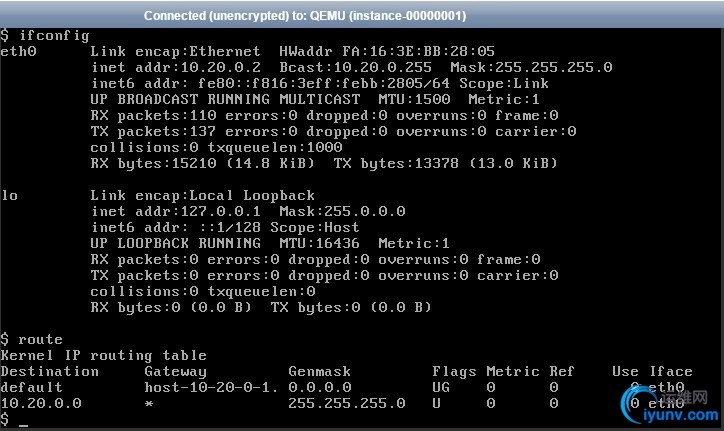Click the HWaddr FA:16:3E:BB:28:05 value

tap(386, 51)
